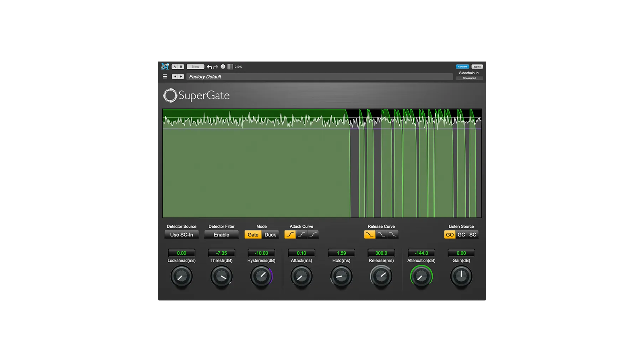The image size is (644, 362).
Task: Click the Gain value field 0.00
Action: [x=461, y=253]
